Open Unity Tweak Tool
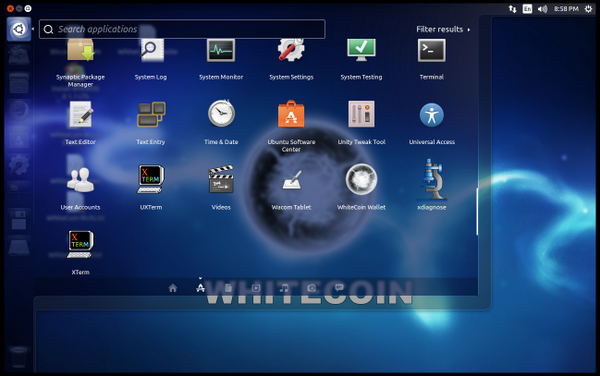This screenshot has width=600, height=376. pos(361,114)
